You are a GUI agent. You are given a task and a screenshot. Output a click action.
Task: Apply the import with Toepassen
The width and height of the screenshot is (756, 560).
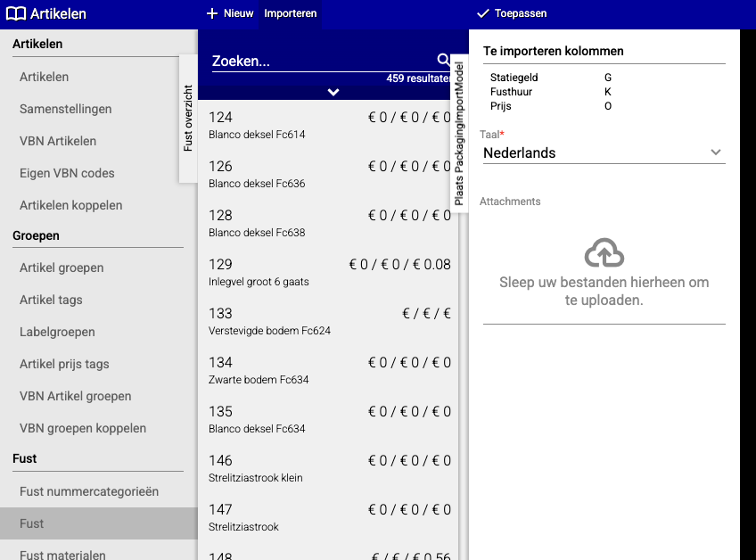point(512,13)
